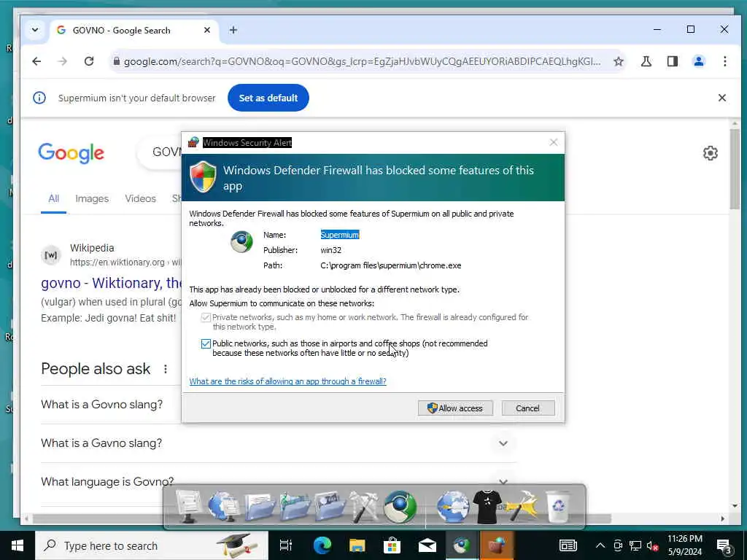Switch to Videos search tab

(141, 198)
